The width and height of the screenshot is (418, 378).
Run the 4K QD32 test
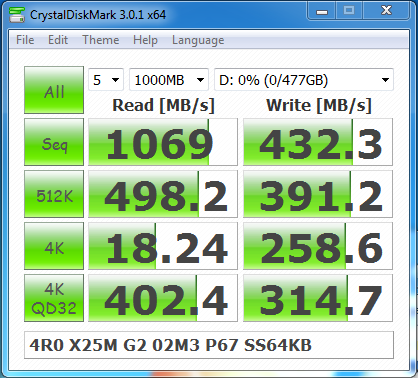click(54, 298)
